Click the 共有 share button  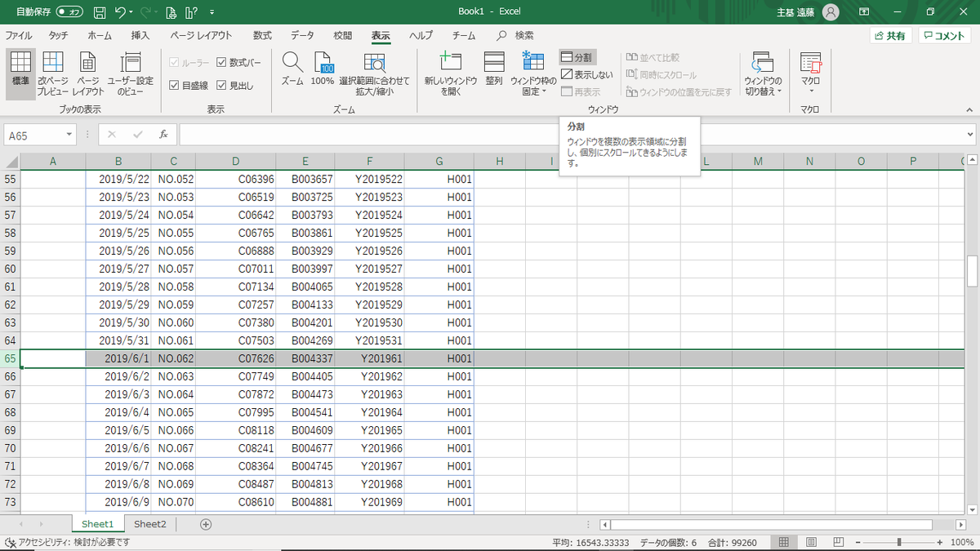[890, 36]
